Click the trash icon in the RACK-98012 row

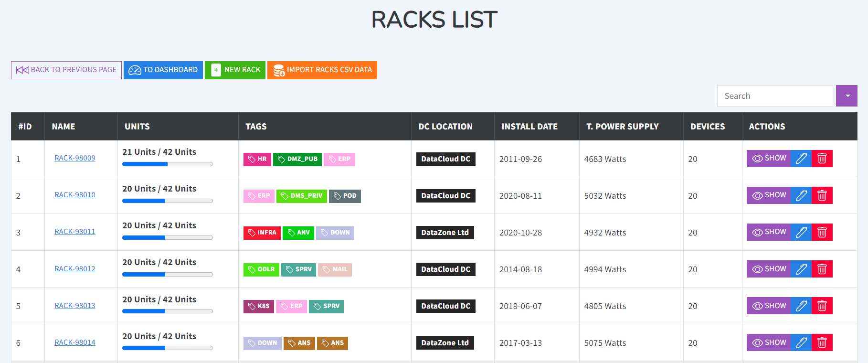tap(822, 269)
